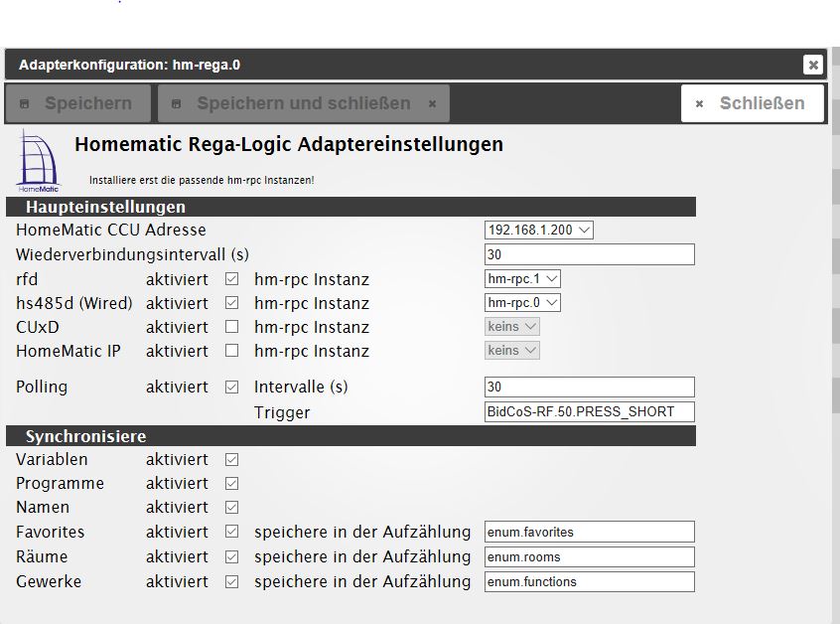Click the enum.functions input field
The image size is (840, 624).
[589, 581]
